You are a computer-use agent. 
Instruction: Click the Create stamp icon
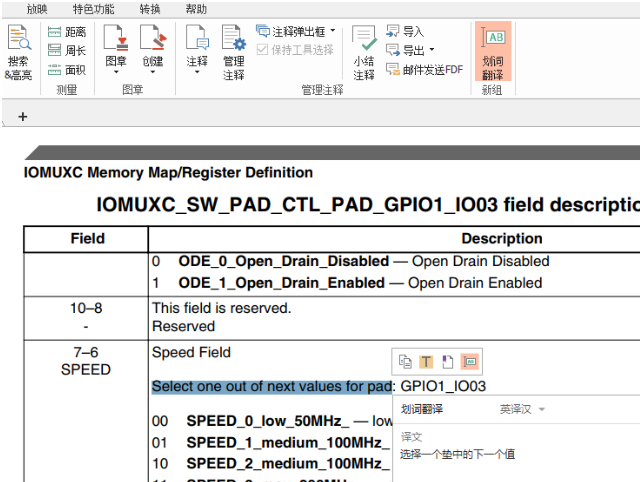(153, 38)
